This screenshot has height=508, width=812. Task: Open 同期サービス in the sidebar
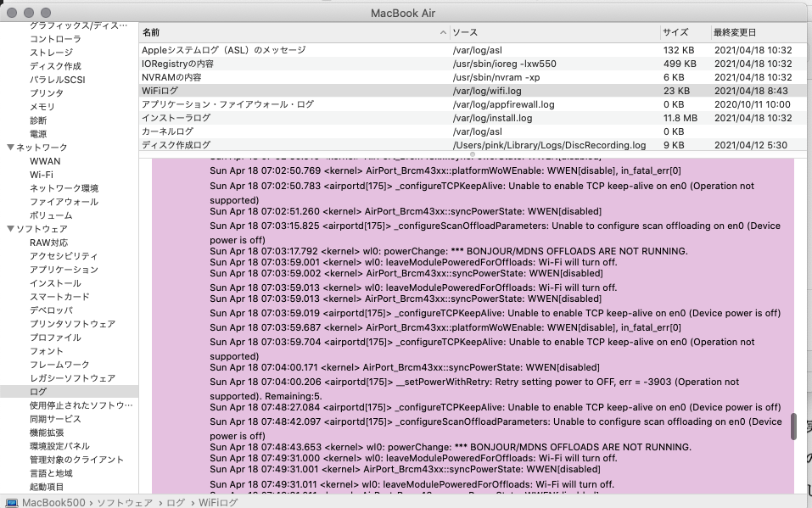click(55, 419)
